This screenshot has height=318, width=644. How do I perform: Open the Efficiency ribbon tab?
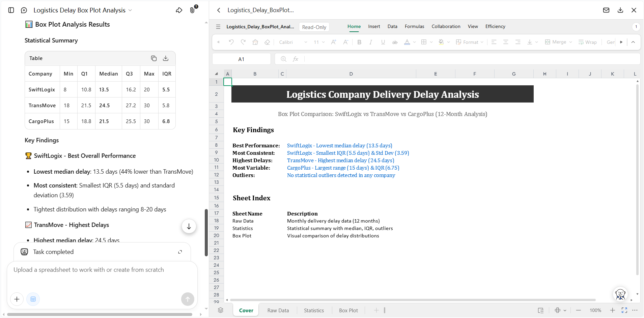[495, 26]
